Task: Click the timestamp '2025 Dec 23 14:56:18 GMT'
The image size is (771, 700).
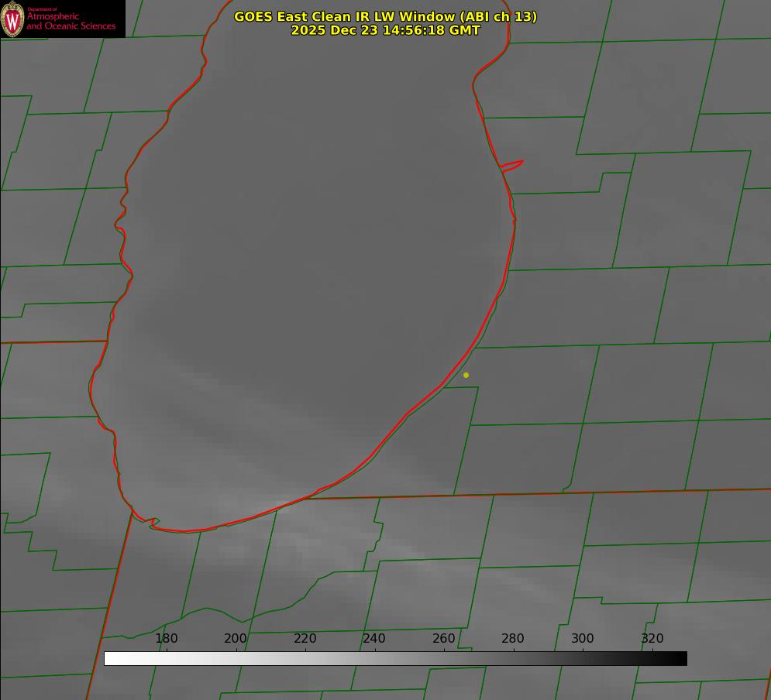Action: [x=386, y=30]
